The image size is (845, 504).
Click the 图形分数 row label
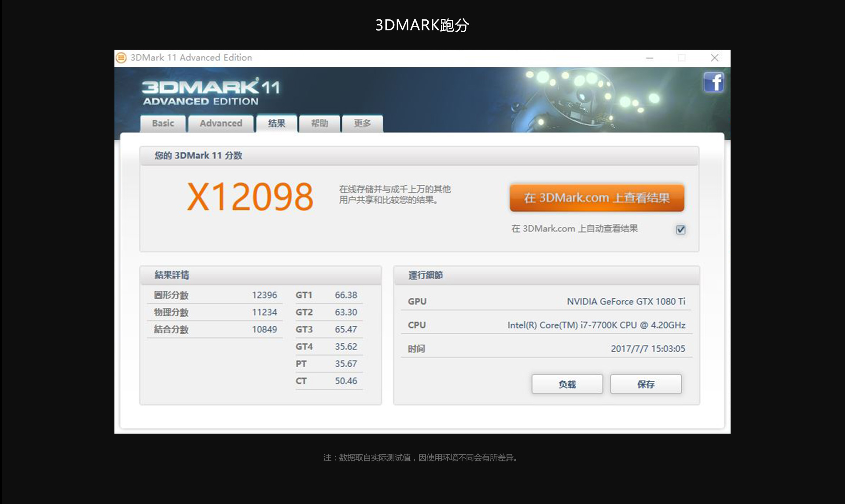click(171, 295)
